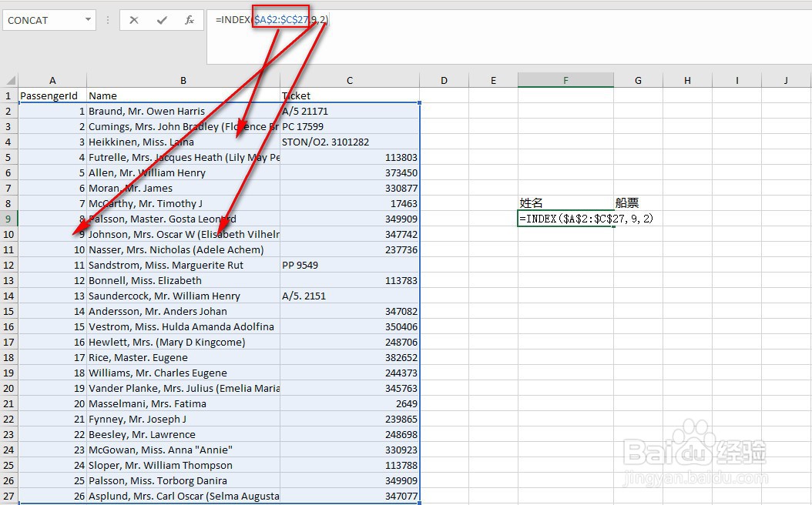Click the Name header cell
The height and width of the screenshot is (505, 812).
click(x=183, y=95)
